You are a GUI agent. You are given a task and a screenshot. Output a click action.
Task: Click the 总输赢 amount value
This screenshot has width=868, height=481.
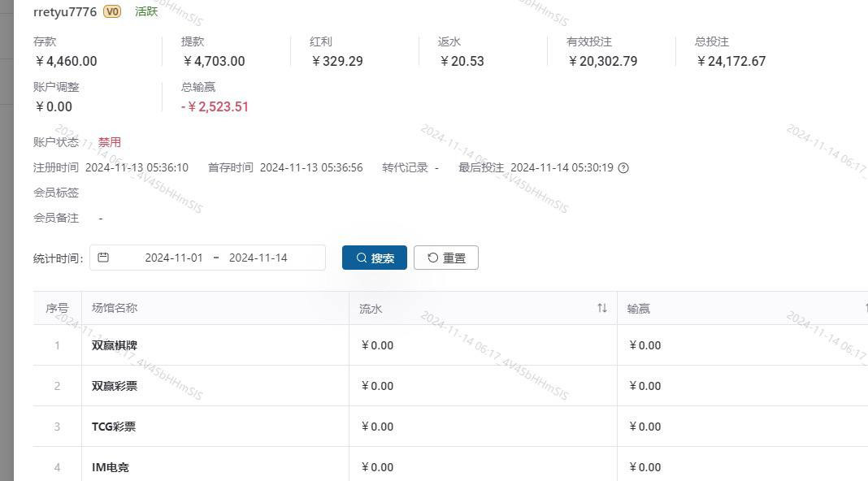click(x=215, y=106)
